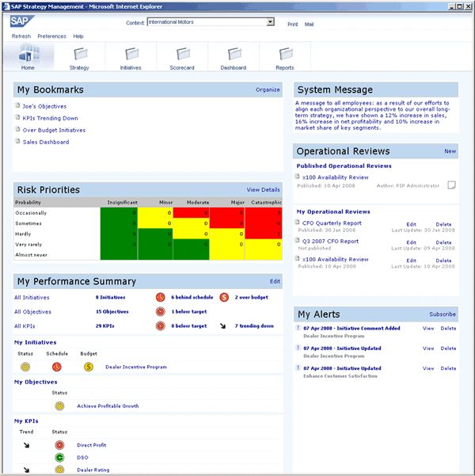Open the All Initiatives link
The width and height of the screenshot is (475, 476).
pos(32,298)
